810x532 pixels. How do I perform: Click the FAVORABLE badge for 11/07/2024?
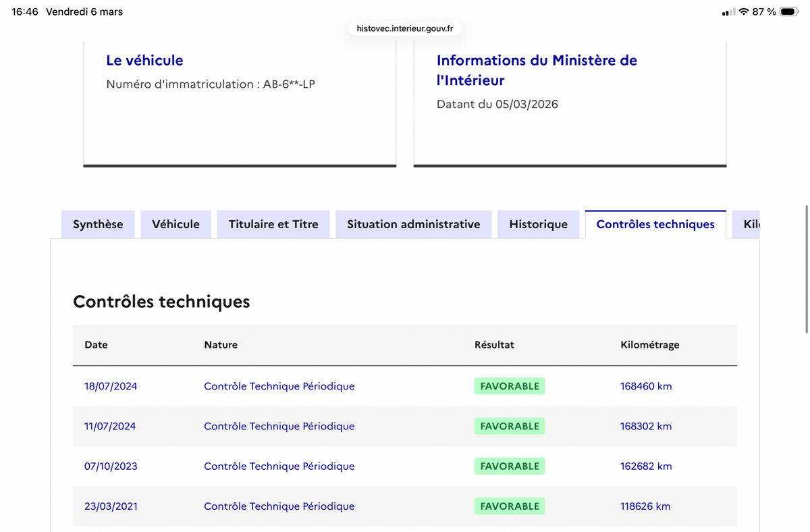coord(510,426)
